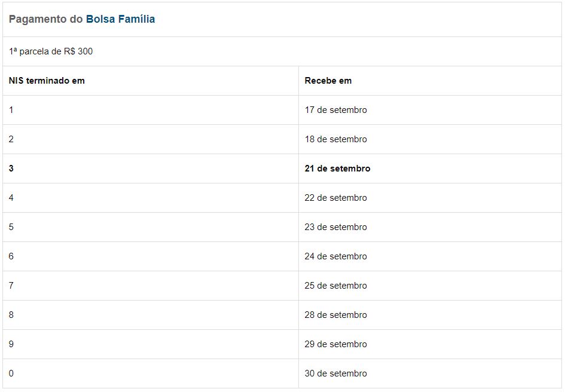Select the 28 de setembro cell
565x392 pixels.
430,315
